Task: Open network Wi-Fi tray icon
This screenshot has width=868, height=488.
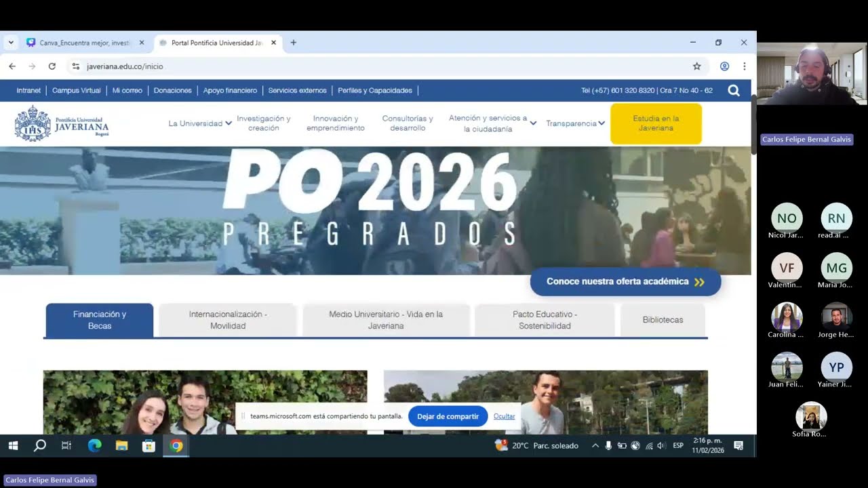Action: tap(649, 446)
